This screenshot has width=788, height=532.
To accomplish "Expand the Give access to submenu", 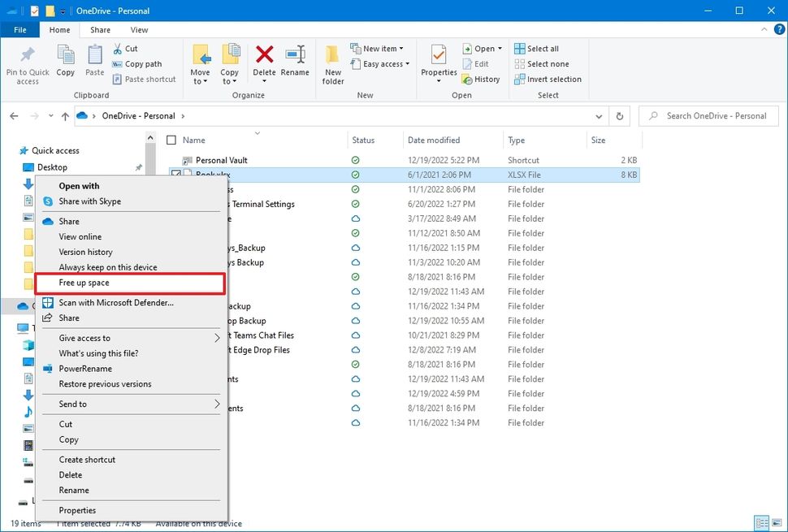I will 217,338.
